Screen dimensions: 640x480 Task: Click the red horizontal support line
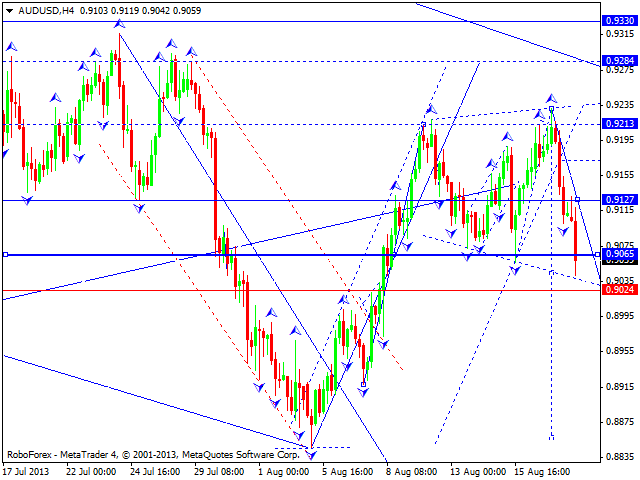(300, 291)
